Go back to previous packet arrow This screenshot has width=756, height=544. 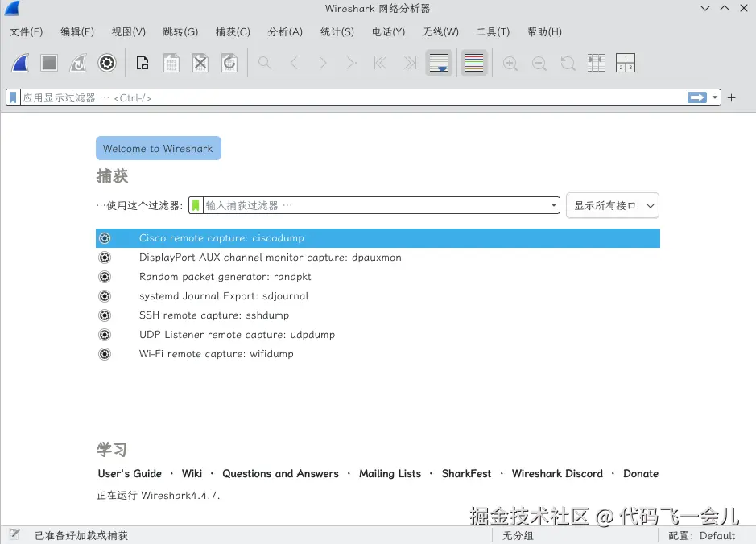tap(294, 63)
